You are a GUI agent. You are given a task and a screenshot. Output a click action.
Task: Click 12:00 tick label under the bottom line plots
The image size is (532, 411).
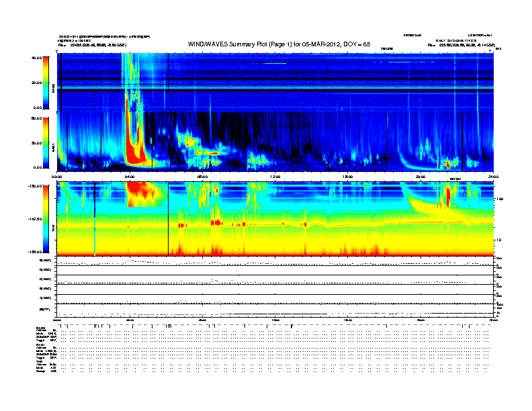275,320
